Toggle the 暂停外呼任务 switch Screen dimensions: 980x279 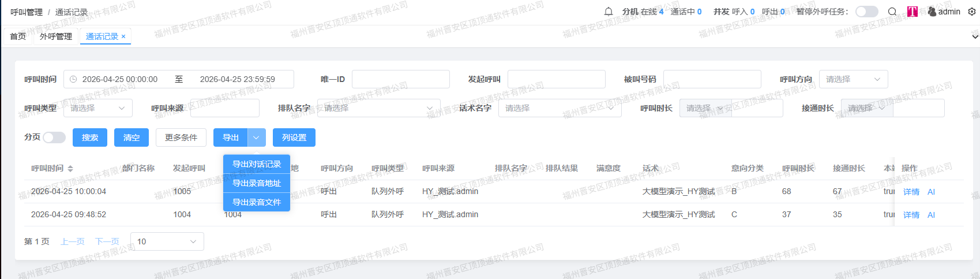point(866,12)
